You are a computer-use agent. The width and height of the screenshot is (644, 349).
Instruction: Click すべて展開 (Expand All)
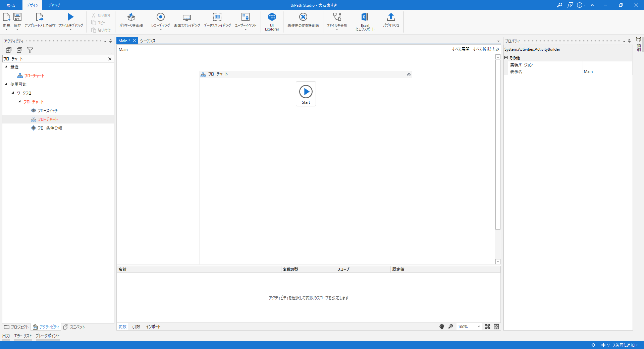pyautogui.click(x=460, y=49)
